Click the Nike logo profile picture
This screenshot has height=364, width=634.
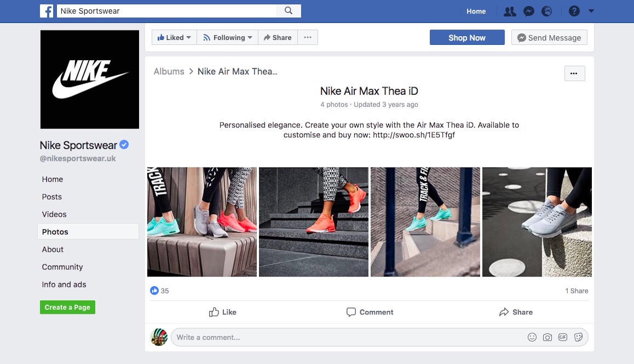[x=90, y=79]
